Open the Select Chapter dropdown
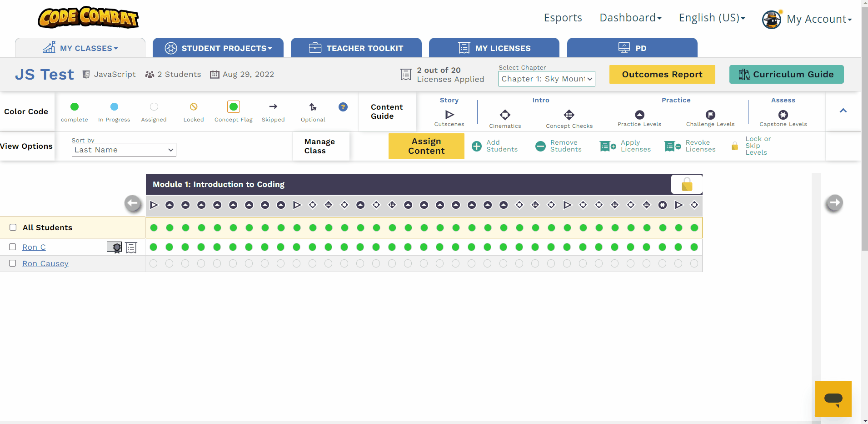868x424 pixels. (x=547, y=79)
